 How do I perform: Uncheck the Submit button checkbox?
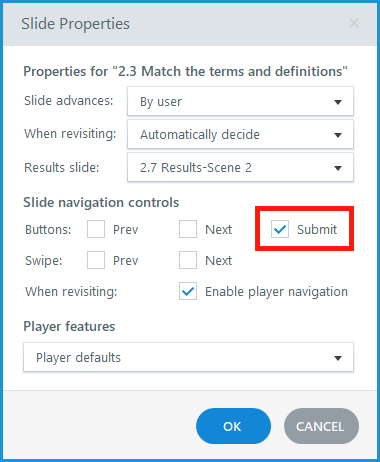tap(280, 229)
